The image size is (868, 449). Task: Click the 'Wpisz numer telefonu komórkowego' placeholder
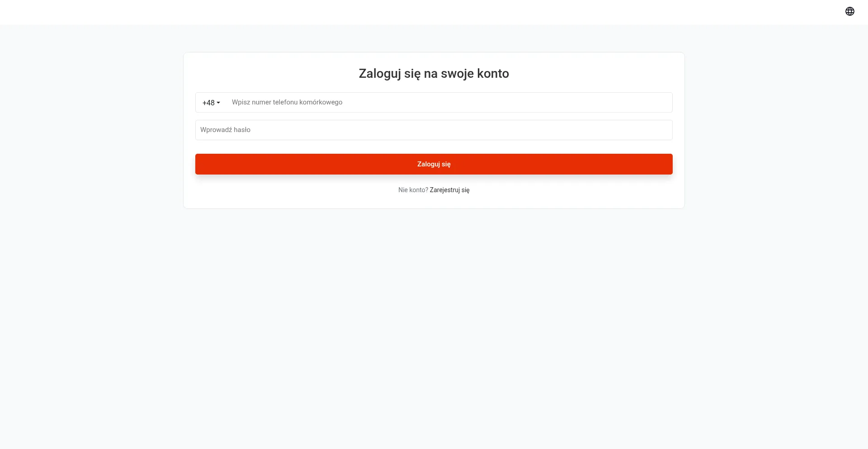tap(287, 102)
